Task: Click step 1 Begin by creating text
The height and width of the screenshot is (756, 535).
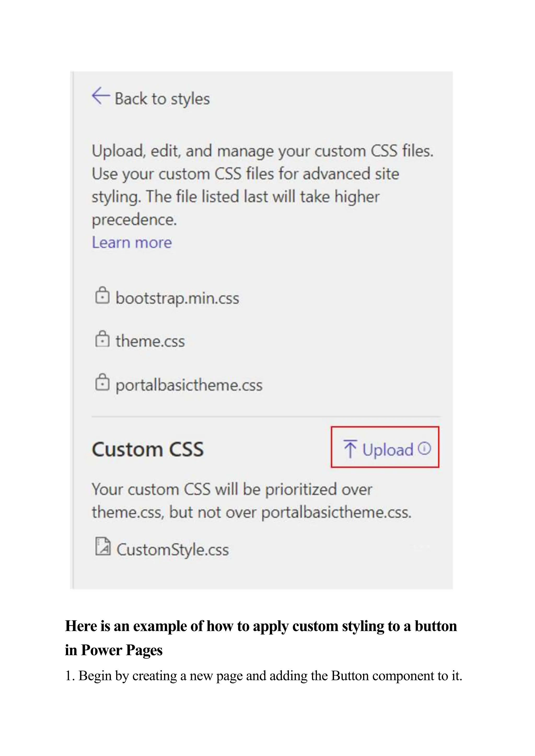Action: (x=264, y=676)
